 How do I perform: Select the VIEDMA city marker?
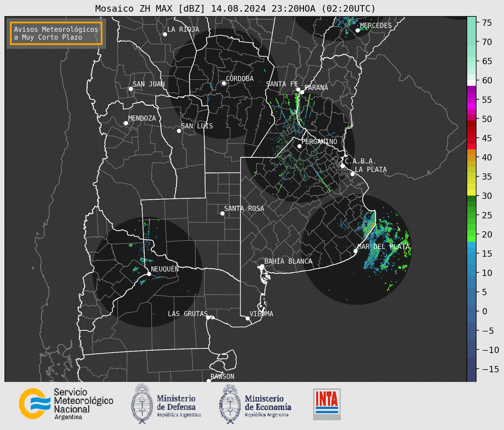248,318
